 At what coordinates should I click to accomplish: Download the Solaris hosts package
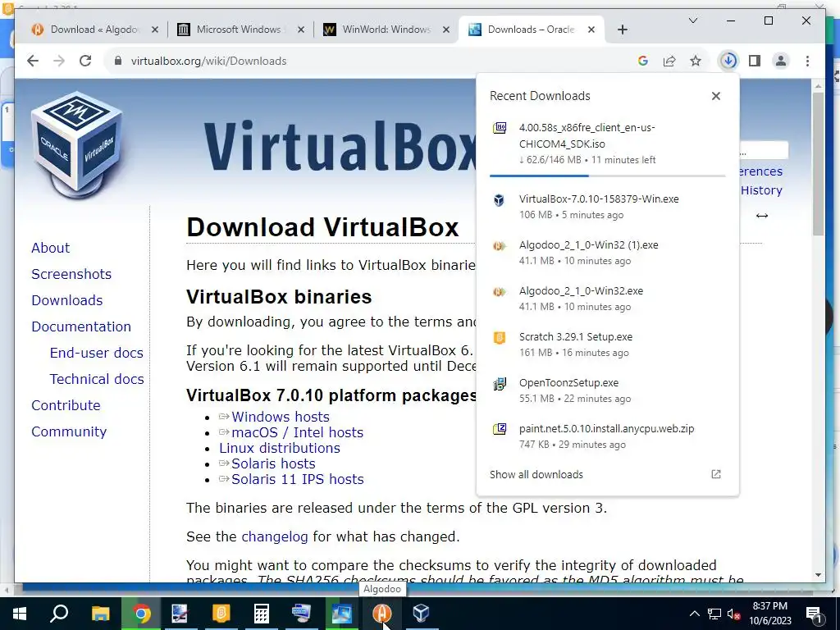click(x=273, y=463)
